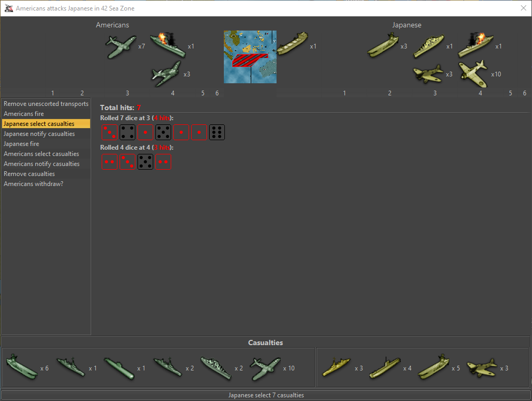This screenshot has width=532, height=401.
Task: Click the black die showing 5 in the 7-dice row
Action: click(x=163, y=132)
